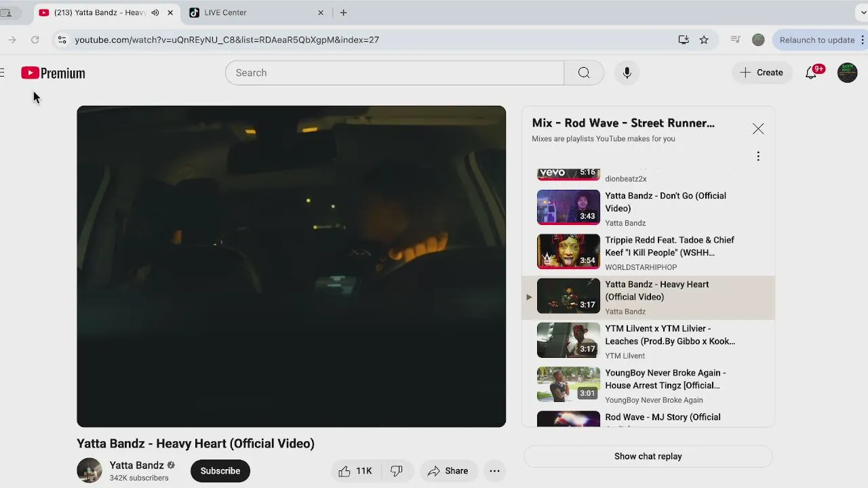The image size is (868, 488).
Task: View site information icon in address bar
Action: pos(62,40)
